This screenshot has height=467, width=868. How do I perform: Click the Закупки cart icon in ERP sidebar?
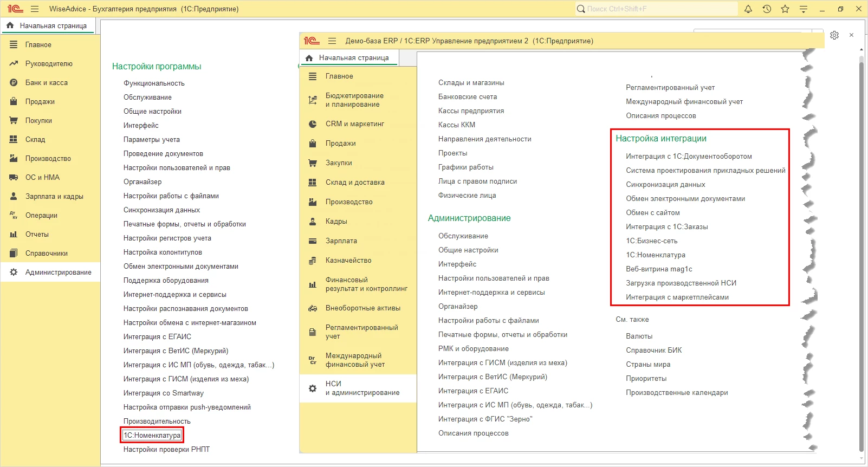coord(313,163)
